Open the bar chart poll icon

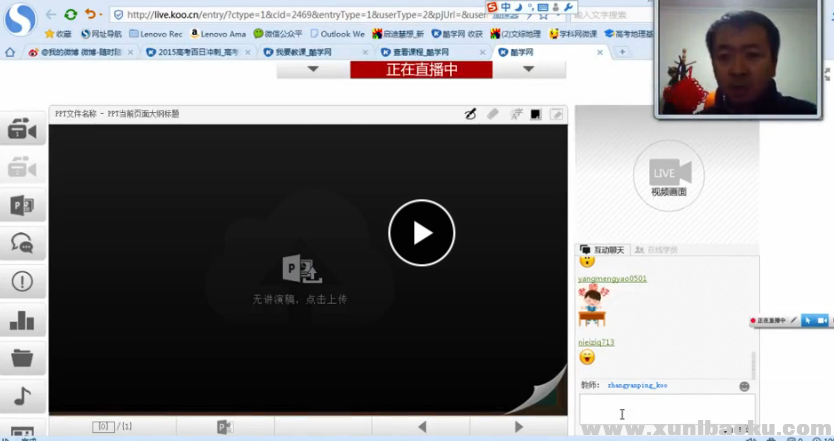pos(22,320)
